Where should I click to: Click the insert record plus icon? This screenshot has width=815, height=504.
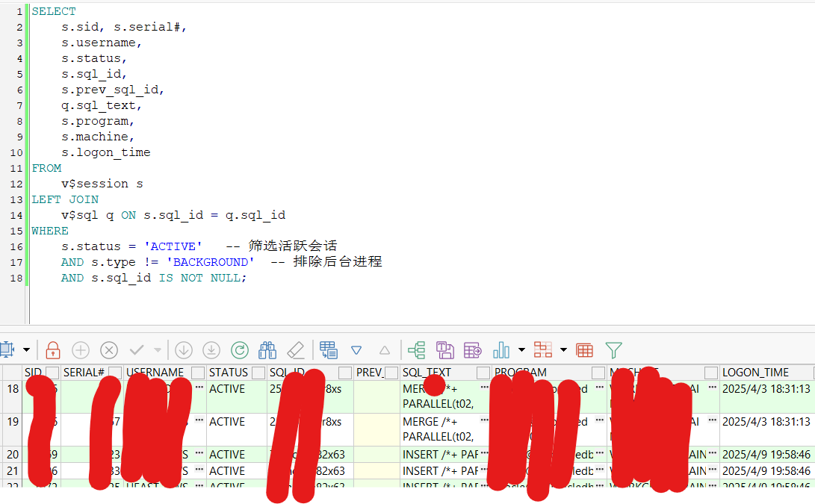(81, 349)
